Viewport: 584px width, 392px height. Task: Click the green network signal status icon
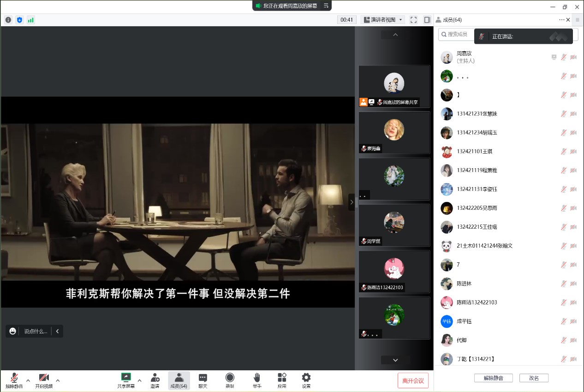click(30, 20)
